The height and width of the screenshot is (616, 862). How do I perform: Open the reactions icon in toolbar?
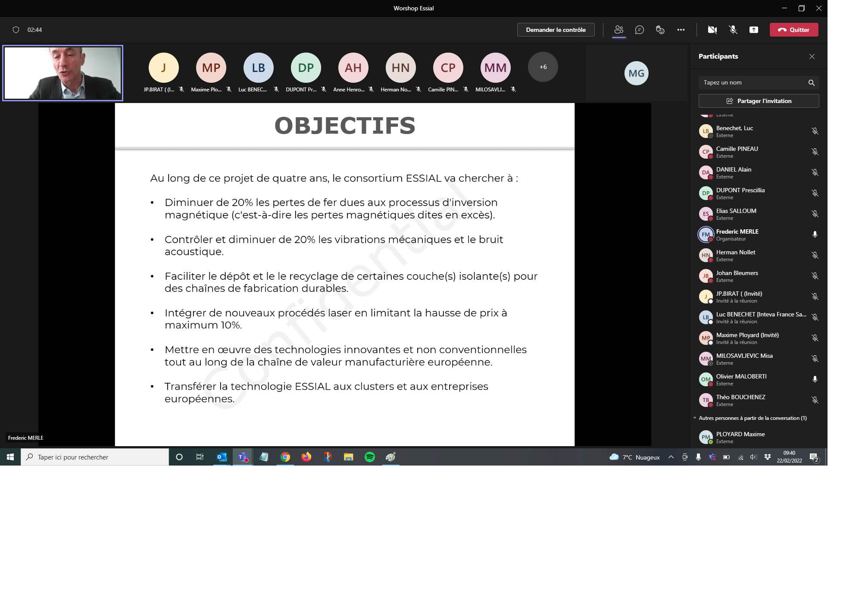tap(660, 30)
